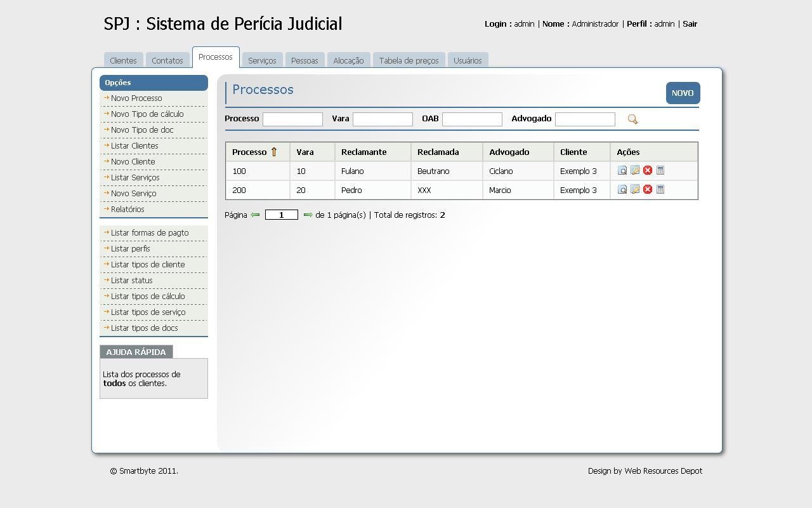Select the Tabela de preços tab
Viewport: 812px width, 508px height.
pos(409,60)
